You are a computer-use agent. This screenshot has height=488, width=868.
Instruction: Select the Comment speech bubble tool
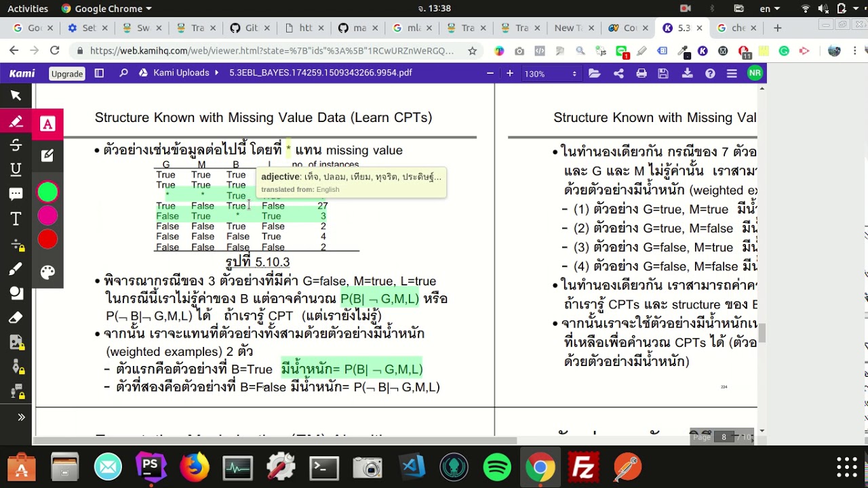coord(16,194)
